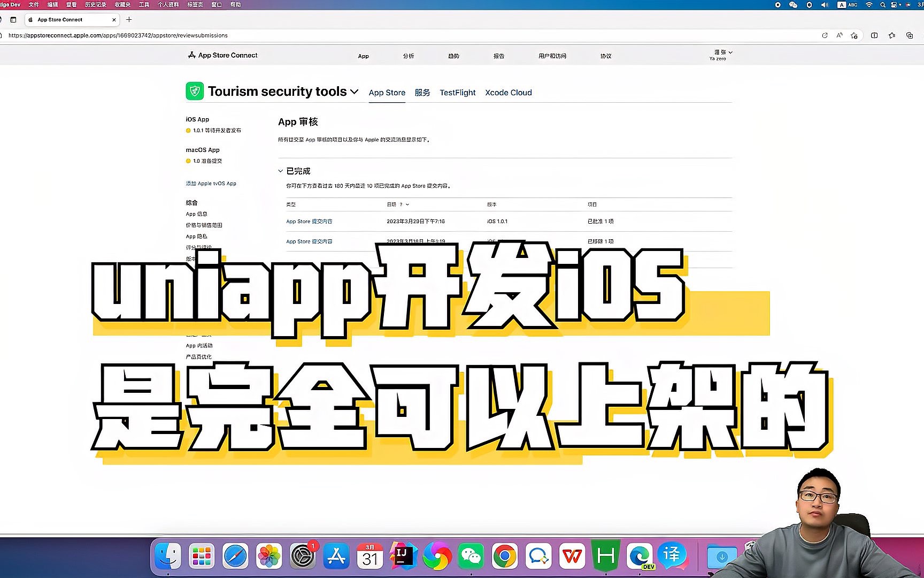
Task: Launch HBuilderX green H dock icon
Action: [606, 557]
